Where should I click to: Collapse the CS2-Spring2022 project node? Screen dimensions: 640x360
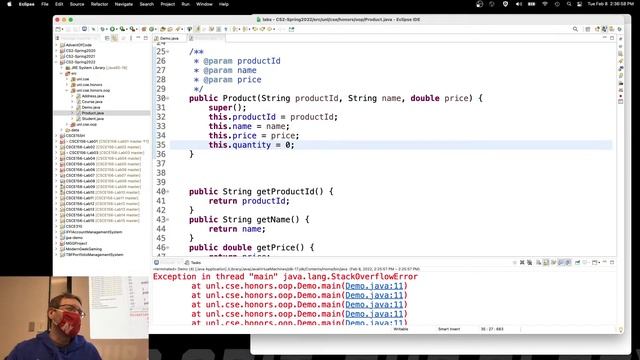point(57,62)
